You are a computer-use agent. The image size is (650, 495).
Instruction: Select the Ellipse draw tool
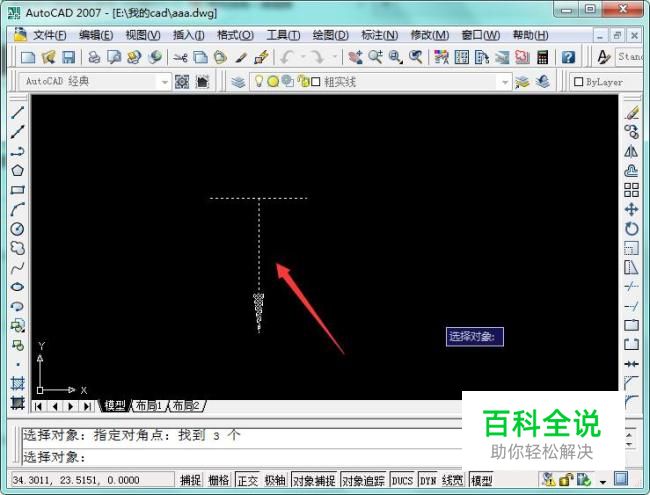pyautogui.click(x=17, y=287)
